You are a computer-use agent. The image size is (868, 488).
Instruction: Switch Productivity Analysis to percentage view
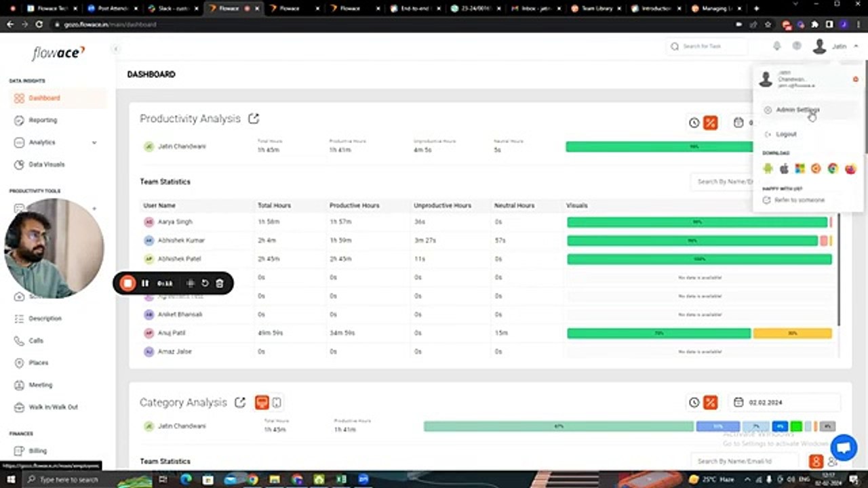tap(710, 123)
